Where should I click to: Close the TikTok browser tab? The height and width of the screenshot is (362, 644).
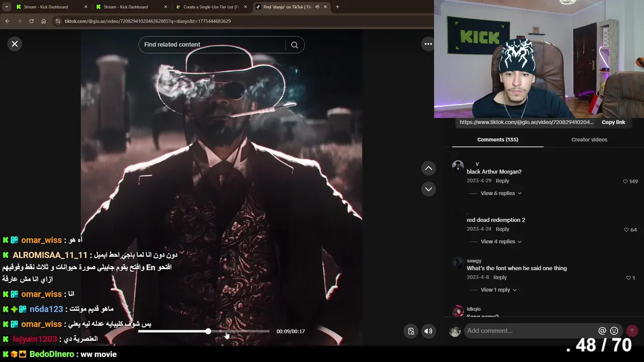(326, 7)
